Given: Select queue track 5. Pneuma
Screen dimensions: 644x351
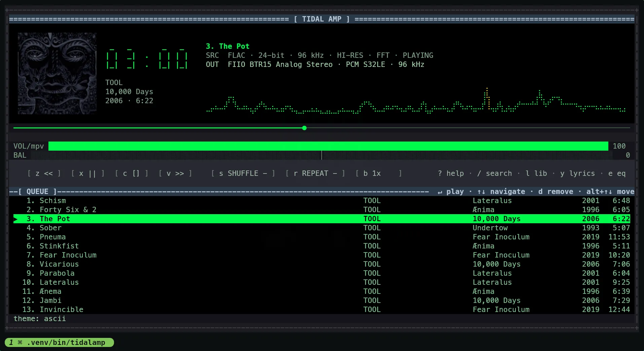Looking at the screenshot, I should [322, 237].
